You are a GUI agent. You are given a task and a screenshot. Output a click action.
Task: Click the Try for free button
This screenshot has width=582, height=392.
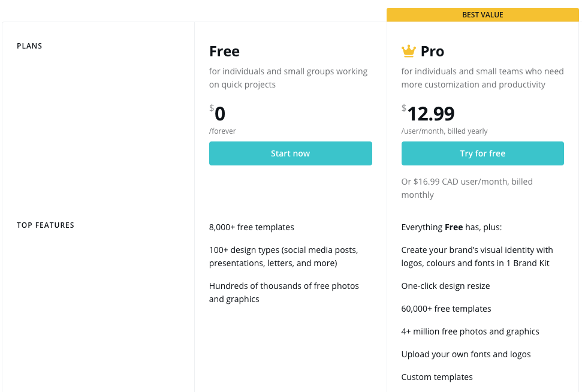483,153
